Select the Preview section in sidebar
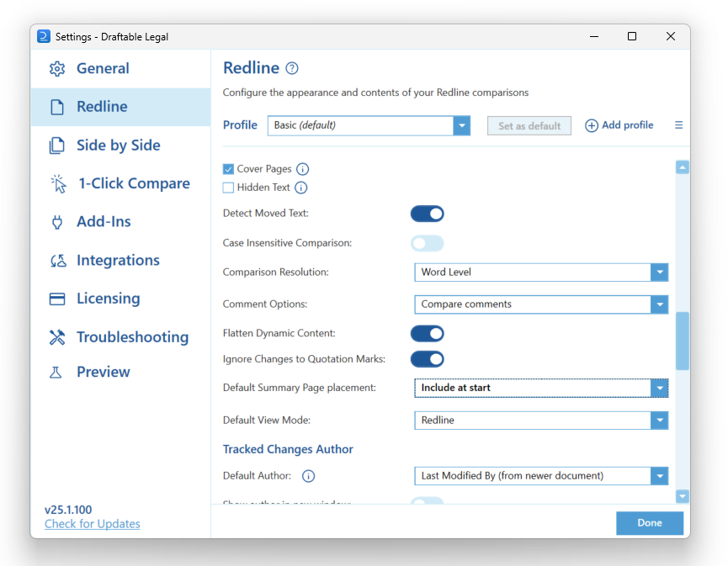This screenshot has width=728, height=566. point(120,372)
